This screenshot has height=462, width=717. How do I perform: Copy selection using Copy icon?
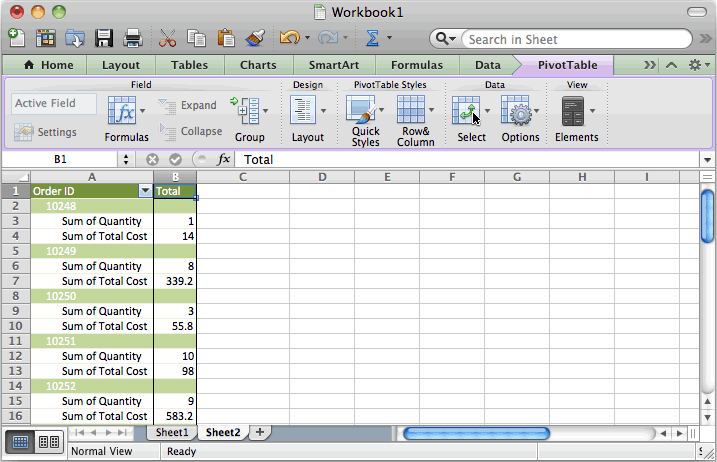(x=196, y=38)
